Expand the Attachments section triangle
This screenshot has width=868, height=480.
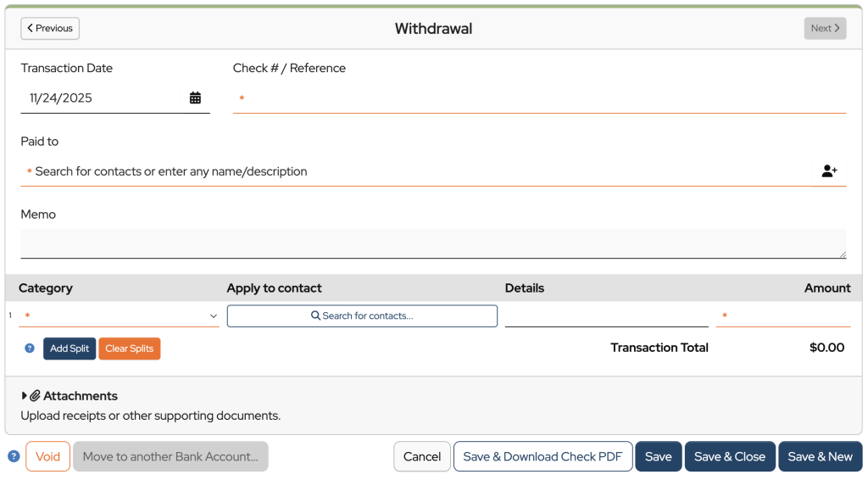(x=25, y=396)
